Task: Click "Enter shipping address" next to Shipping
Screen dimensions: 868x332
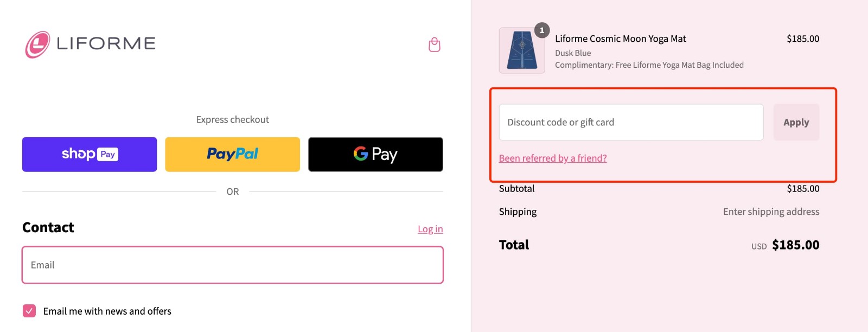Action: (771, 212)
